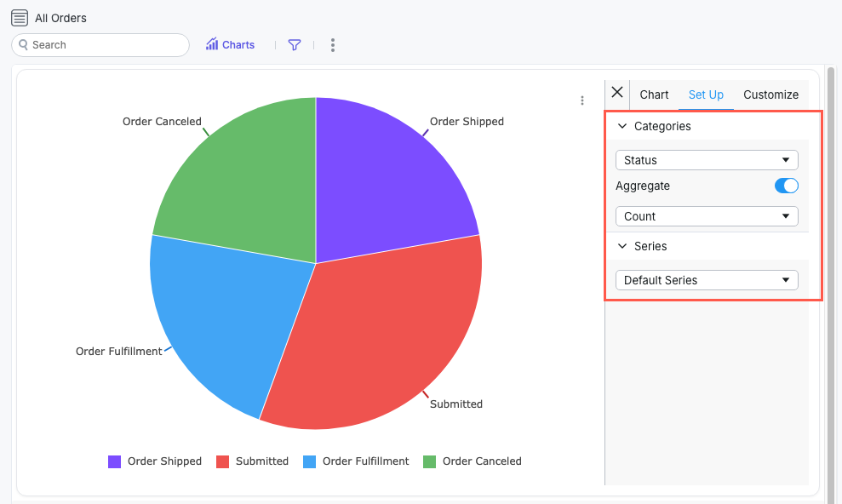Open the Default Series dropdown
This screenshot has width=842, height=504.
point(706,279)
